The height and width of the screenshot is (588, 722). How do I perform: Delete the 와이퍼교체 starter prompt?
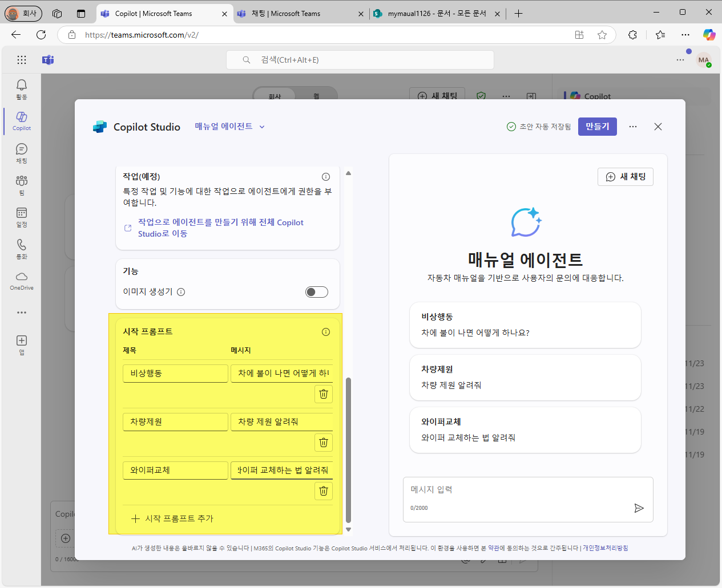tap(324, 491)
